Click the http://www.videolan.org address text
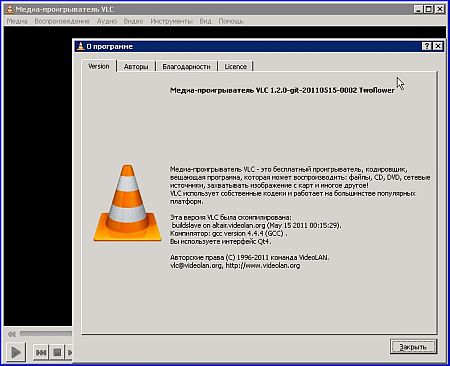This screenshot has height=366, width=450. click(263, 266)
